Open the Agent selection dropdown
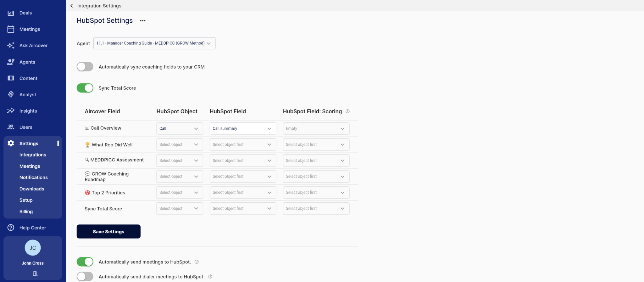The width and height of the screenshot is (644, 282). (154, 43)
